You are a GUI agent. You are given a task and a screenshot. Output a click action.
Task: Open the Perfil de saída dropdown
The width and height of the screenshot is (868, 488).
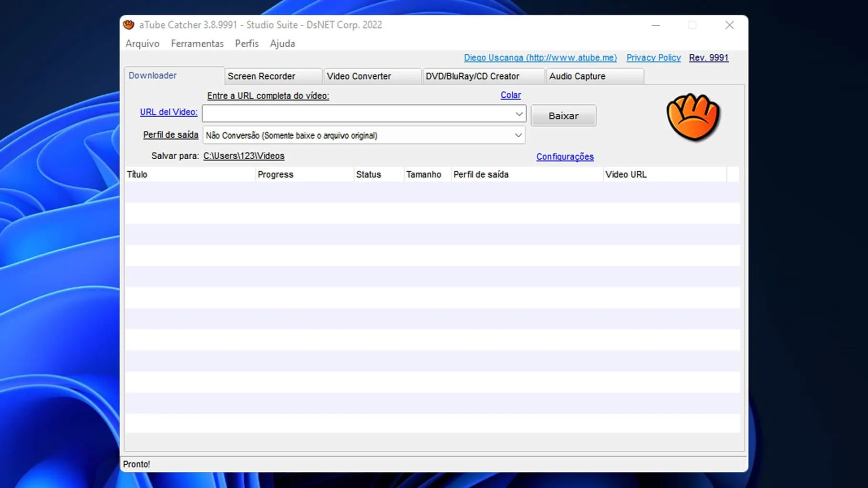[x=518, y=135]
